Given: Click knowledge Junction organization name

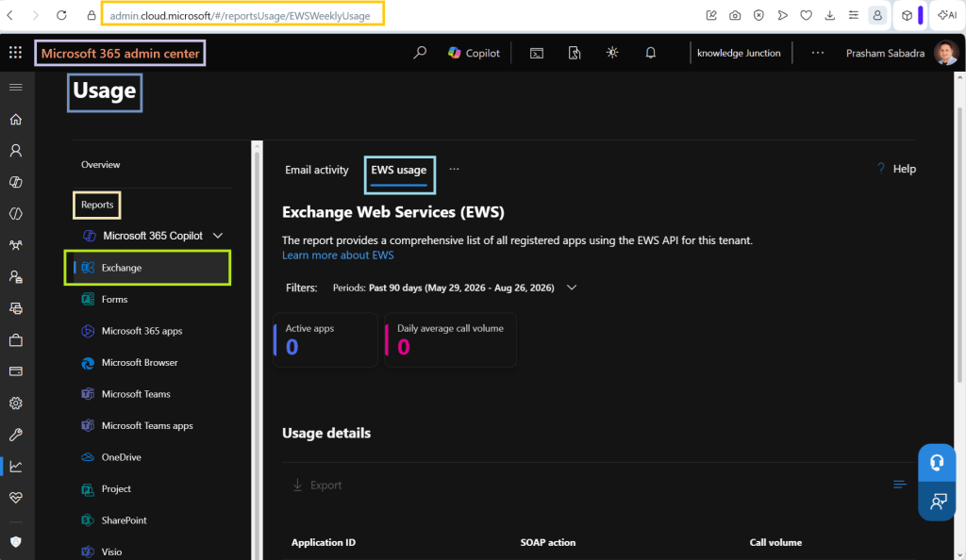Looking at the screenshot, I should tap(739, 53).
